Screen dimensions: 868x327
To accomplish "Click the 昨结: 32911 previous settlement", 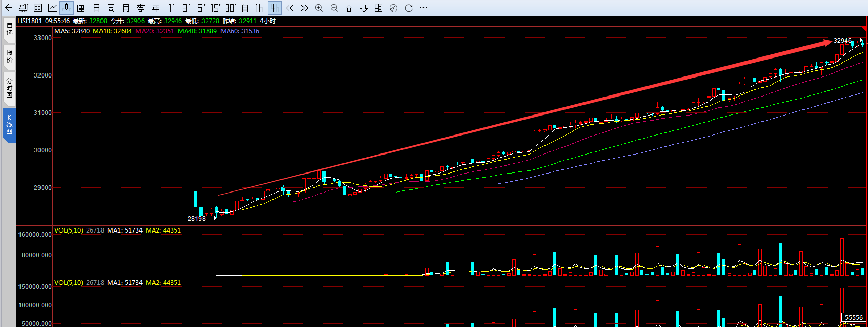I will point(239,21).
